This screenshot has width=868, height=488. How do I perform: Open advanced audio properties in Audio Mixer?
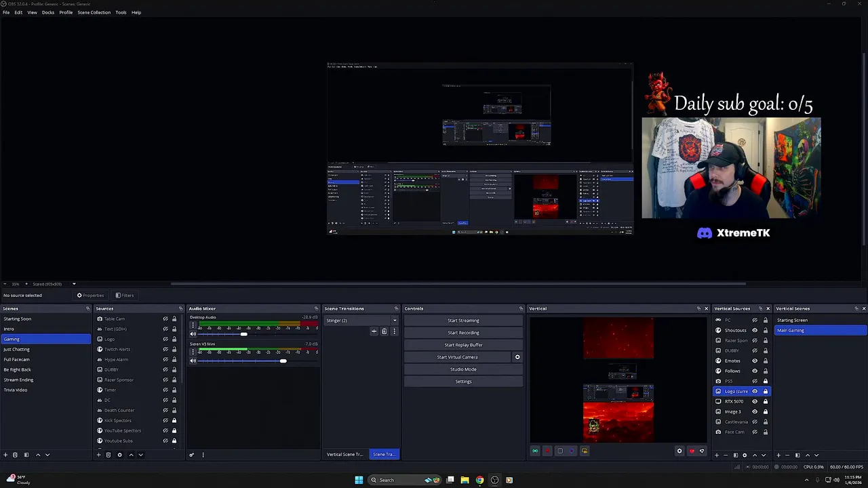(x=191, y=455)
